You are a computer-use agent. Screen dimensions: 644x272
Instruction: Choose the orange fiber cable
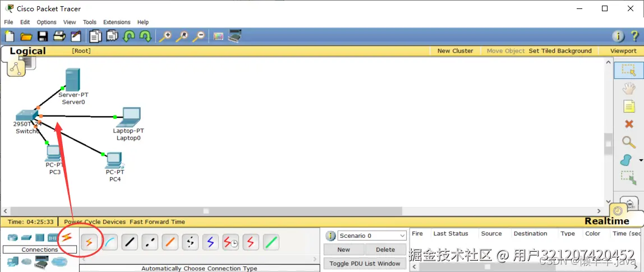pos(170,242)
